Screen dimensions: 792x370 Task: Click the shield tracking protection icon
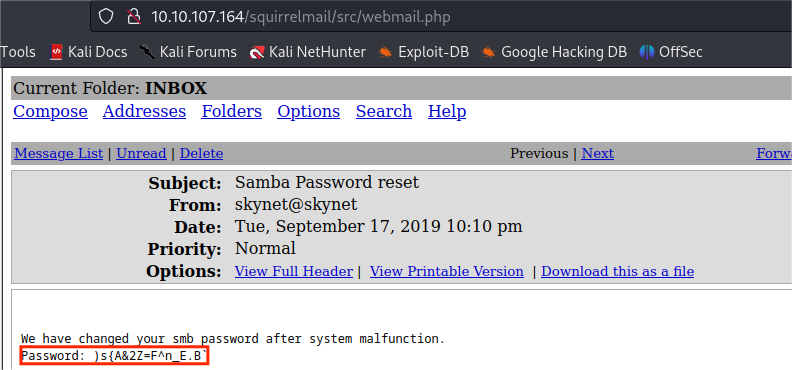(106, 17)
